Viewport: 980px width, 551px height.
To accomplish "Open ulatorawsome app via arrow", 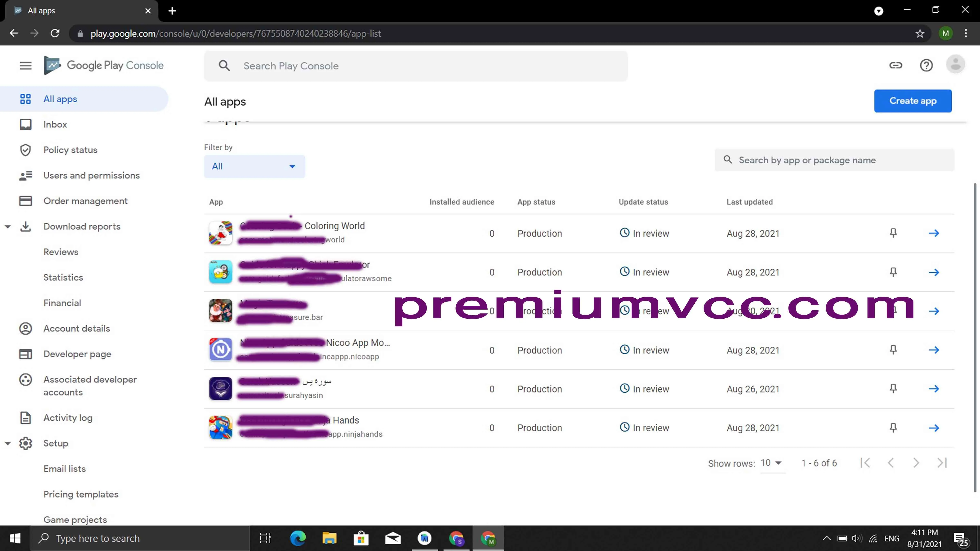I will (934, 272).
